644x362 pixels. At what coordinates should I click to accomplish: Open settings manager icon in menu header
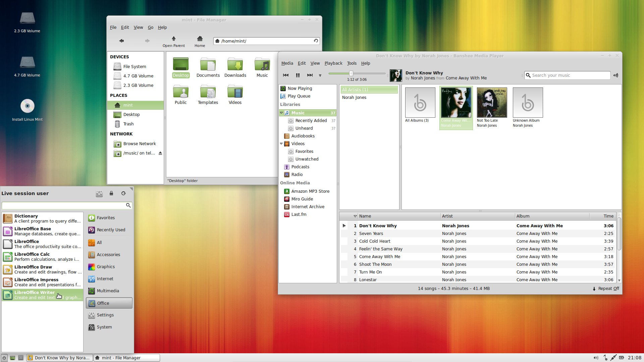click(99, 193)
